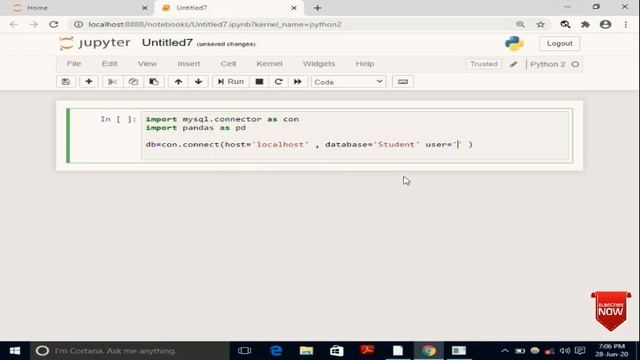Viewport: 640px width, 360px height.
Task: Click the zoom magnifier icon in address bar
Action: pyautogui.click(x=520, y=24)
